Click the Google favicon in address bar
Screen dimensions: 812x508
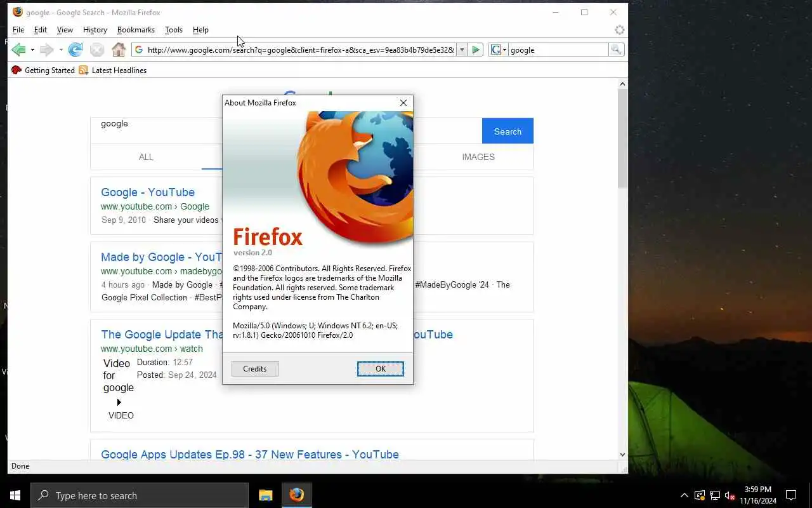139,50
